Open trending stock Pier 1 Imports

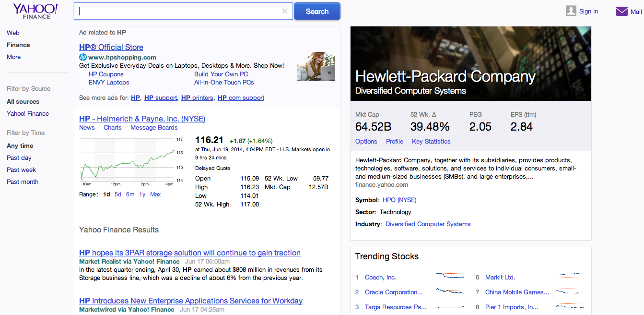[512, 307]
